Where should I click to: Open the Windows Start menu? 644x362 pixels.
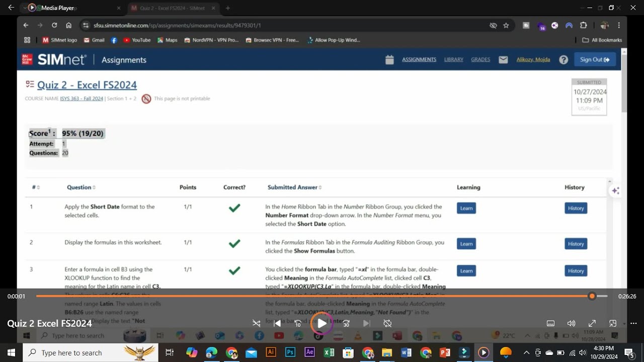click(11, 352)
